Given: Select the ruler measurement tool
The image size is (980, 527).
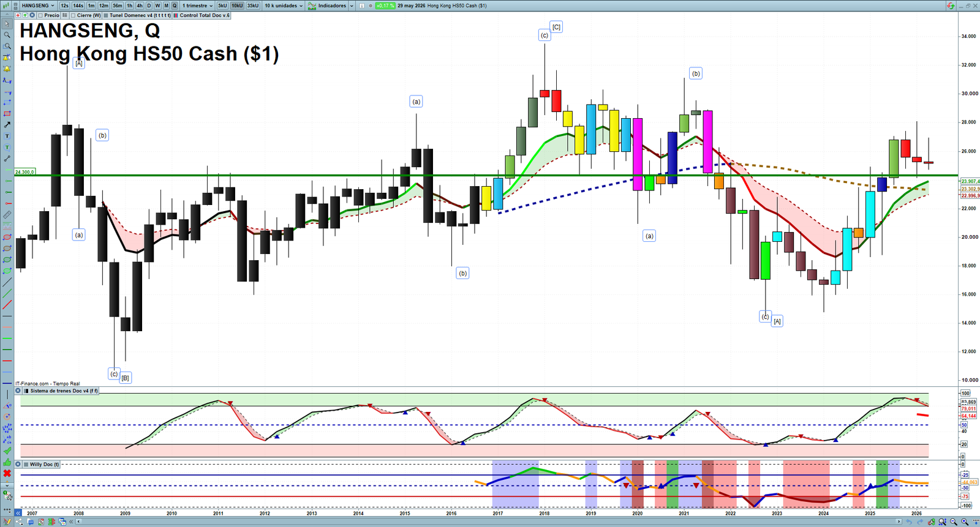Looking at the screenshot, I should [7, 215].
